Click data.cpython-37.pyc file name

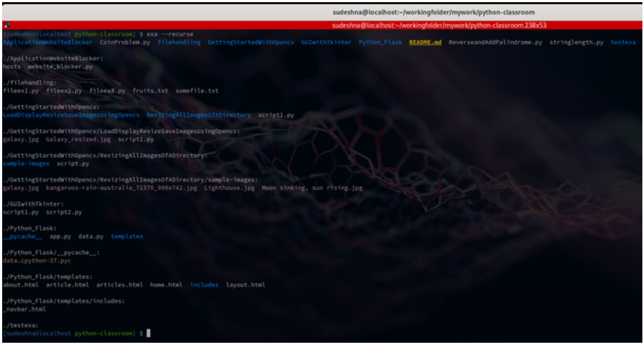point(37,261)
